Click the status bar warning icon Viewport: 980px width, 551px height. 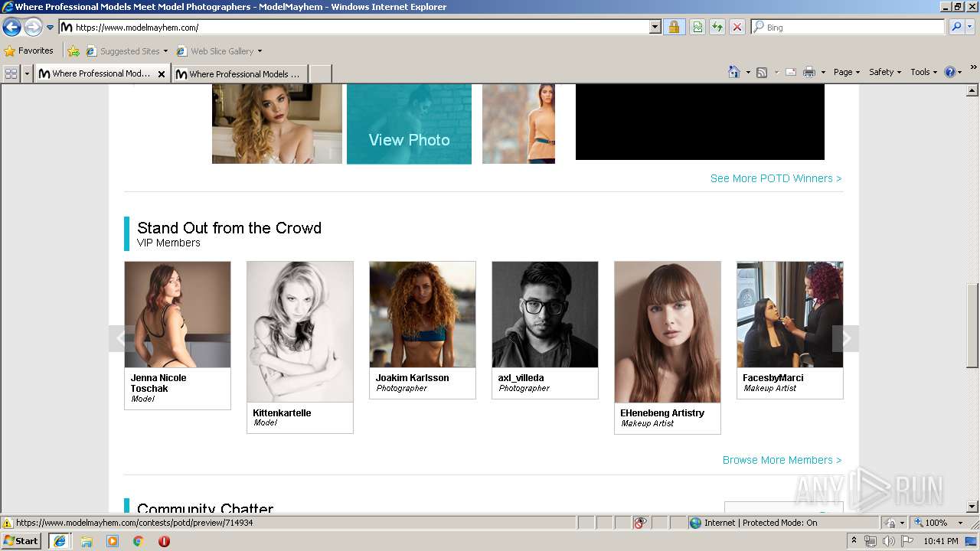pyautogui.click(x=7, y=523)
